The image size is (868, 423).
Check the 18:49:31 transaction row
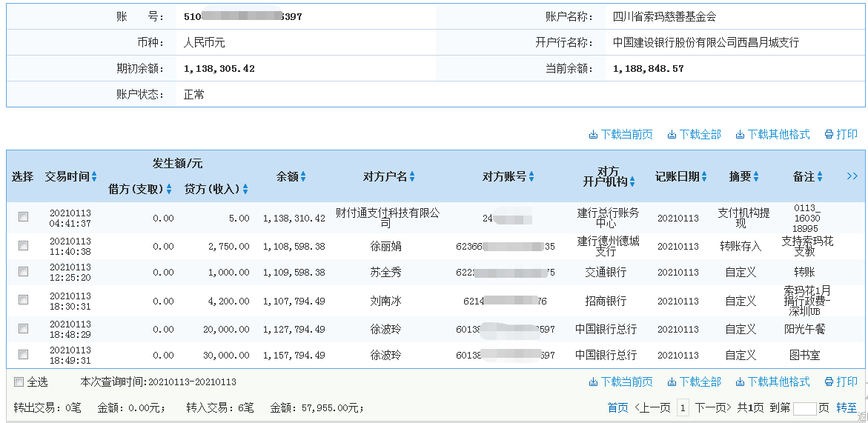pyautogui.click(x=23, y=354)
